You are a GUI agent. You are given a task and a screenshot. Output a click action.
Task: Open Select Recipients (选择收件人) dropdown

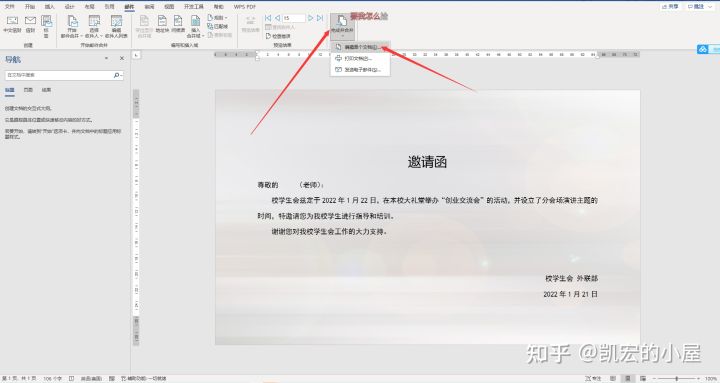pos(94,26)
